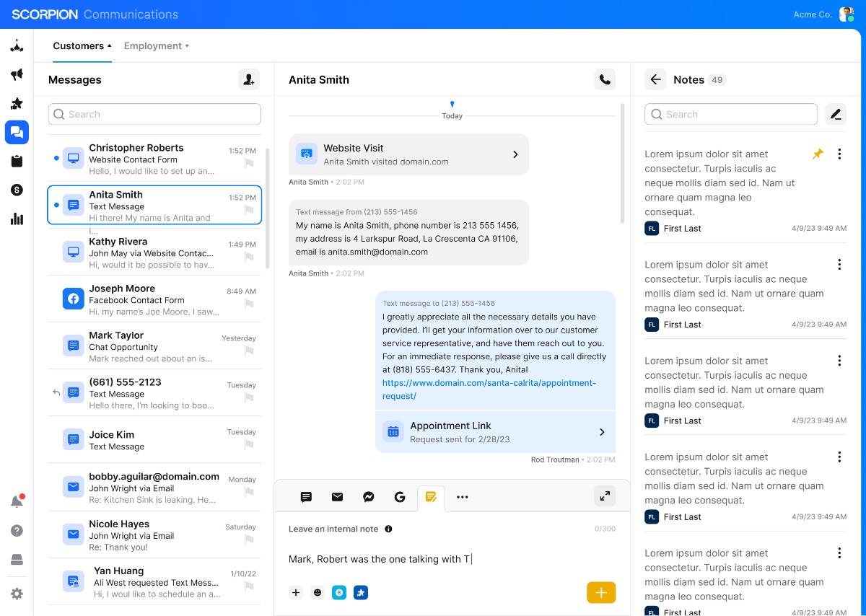Open the bar chart reports sidebar icon
866x616 pixels.
[x=17, y=219]
